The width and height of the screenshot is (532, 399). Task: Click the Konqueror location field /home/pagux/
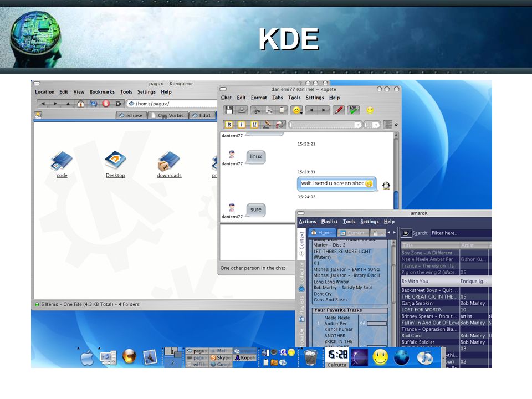coord(172,104)
